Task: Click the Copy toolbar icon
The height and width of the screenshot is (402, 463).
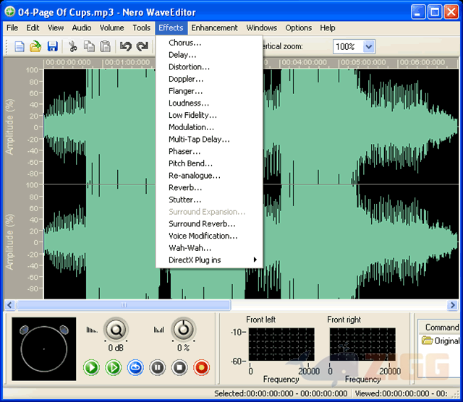Action: [89, 46]
